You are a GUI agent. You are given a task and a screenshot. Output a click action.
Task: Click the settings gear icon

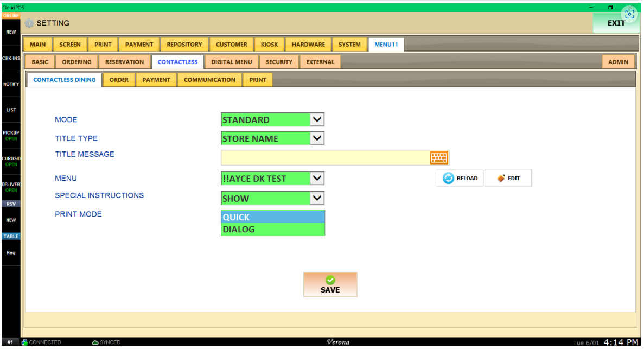(x=29, y=23)
